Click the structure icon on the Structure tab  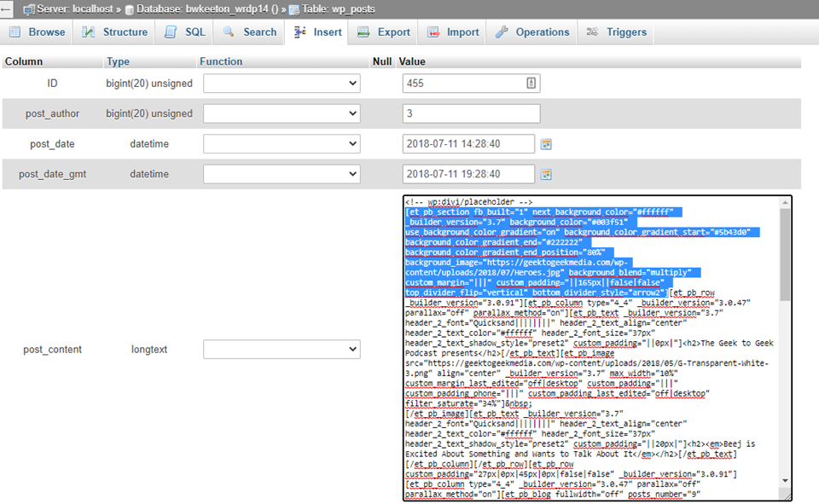click(x=87, y=32)
